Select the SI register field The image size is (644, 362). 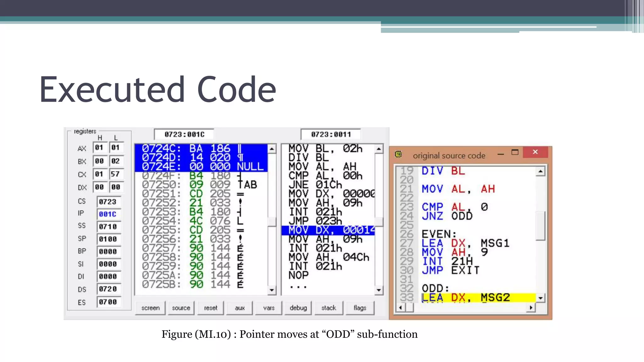pyautogui.click(x=109, y=264)
